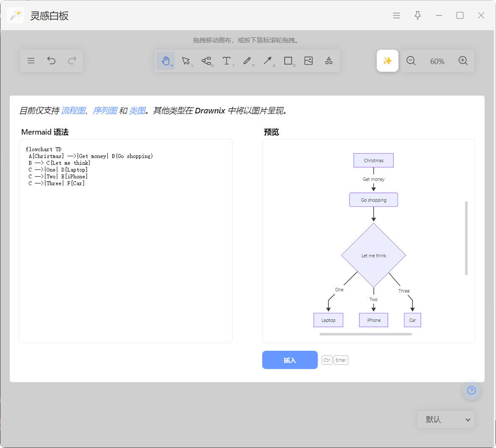The image size is (496, 448).
Task: Select the Arrow line tool
Action: [x=268, y=61]
